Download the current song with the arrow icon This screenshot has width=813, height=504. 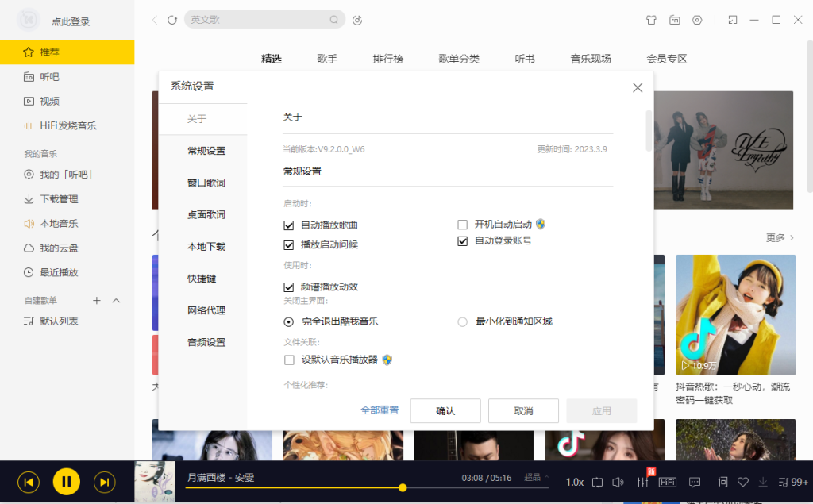coord(763,483)
